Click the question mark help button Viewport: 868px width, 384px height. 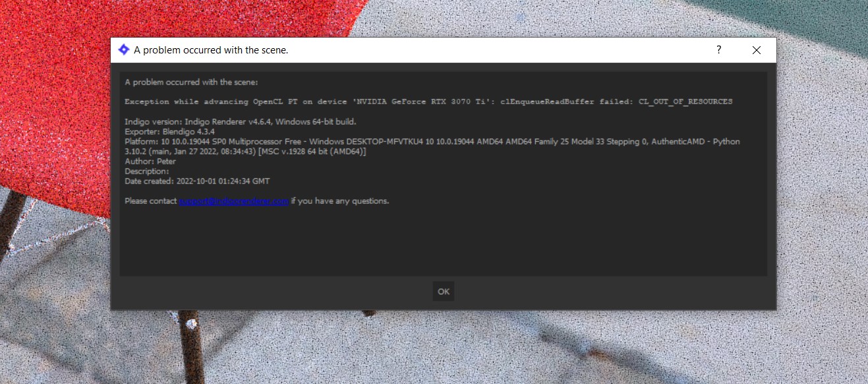(x=718, y=50)
